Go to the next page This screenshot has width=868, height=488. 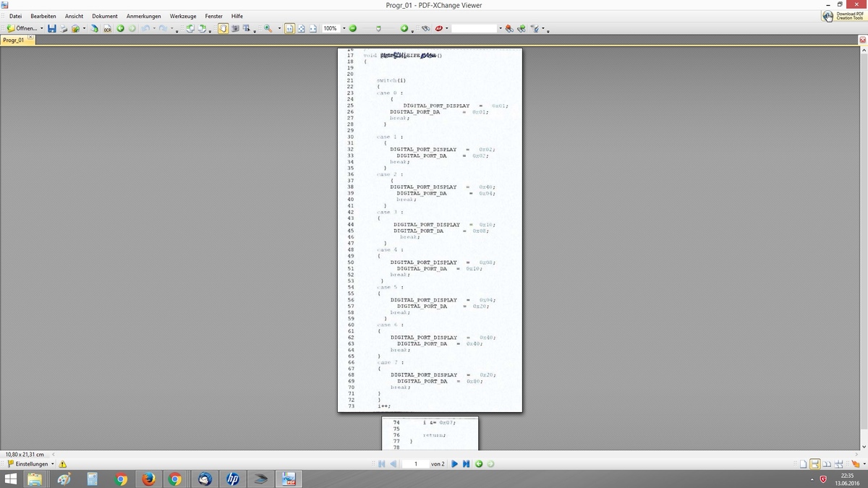pyautogui.click(x=455, y=463)
